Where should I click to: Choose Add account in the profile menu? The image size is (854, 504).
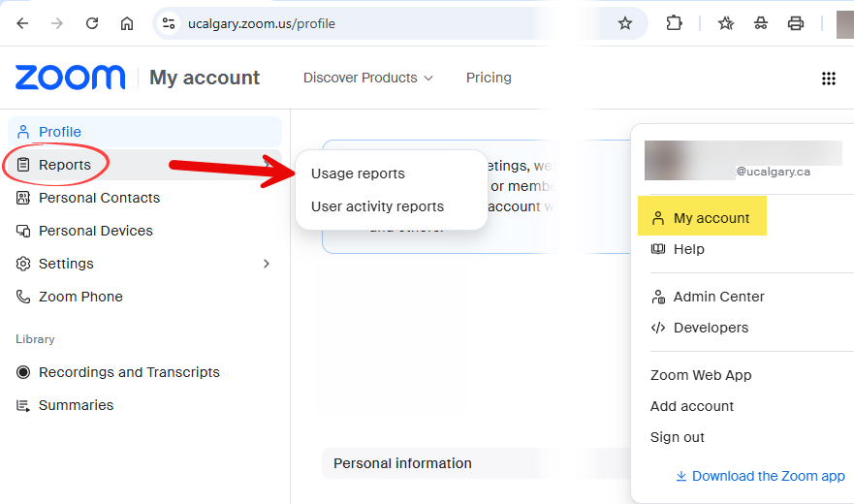[x=692, y=406]
